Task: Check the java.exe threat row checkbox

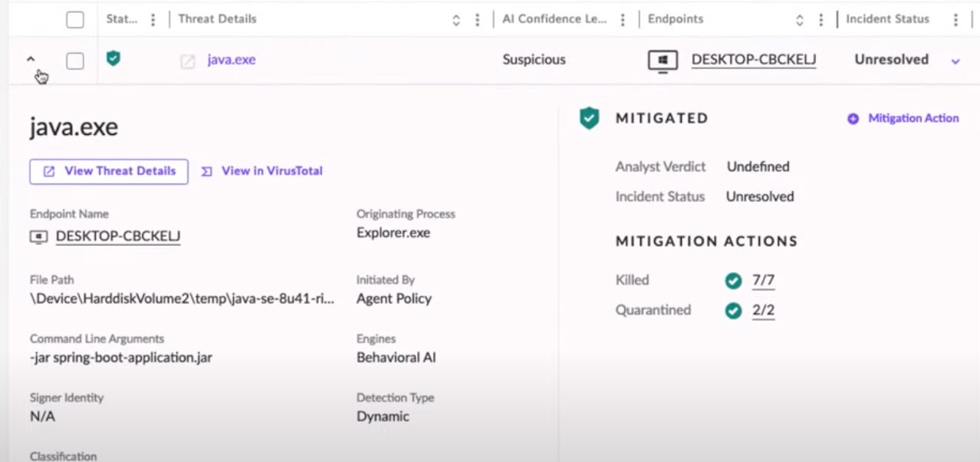Action: click(x=75, y=61)
